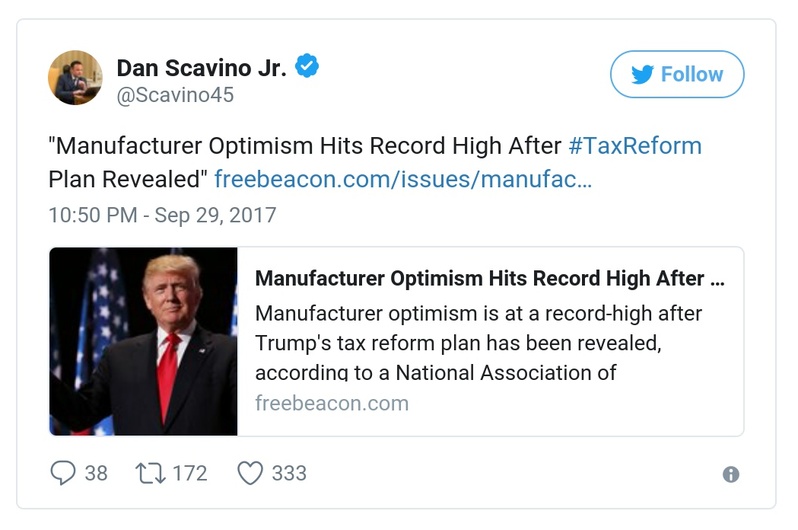Click the 38 replies count
The width and height of the screenshot is (798, 530).
[x=96, y=472]
